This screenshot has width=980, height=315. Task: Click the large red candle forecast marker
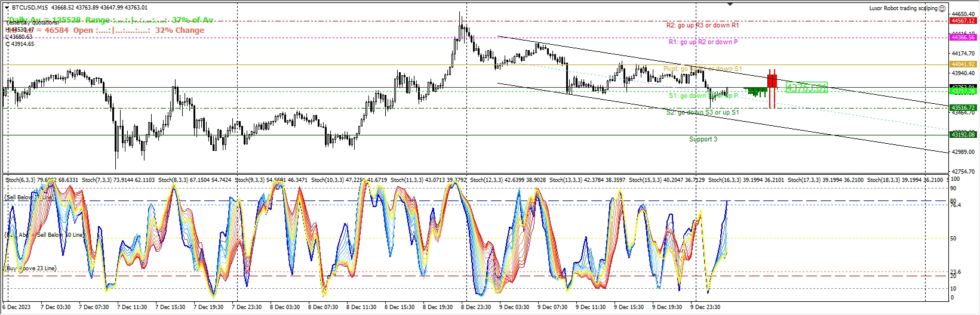(772, 81)
